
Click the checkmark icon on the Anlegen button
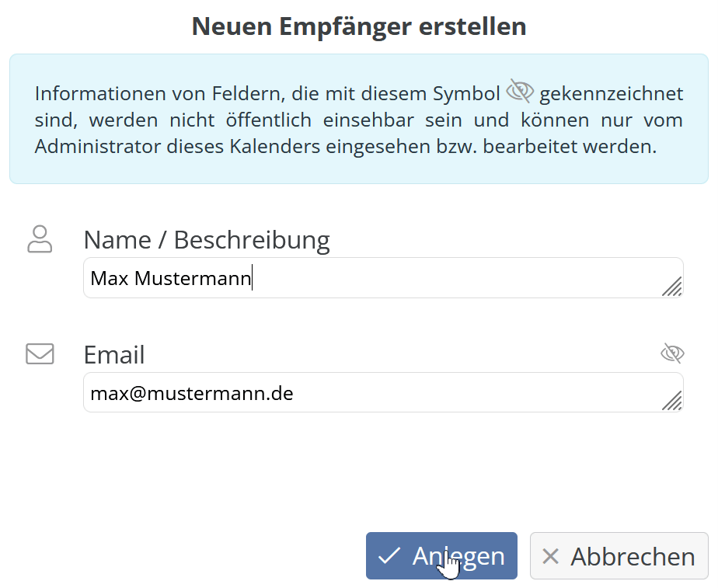point(389,556)
